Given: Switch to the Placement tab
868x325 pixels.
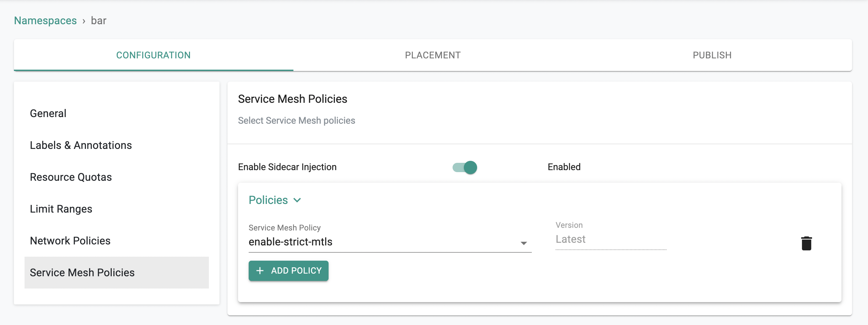Looking at the screenshot, I should (x=433, y=55).
